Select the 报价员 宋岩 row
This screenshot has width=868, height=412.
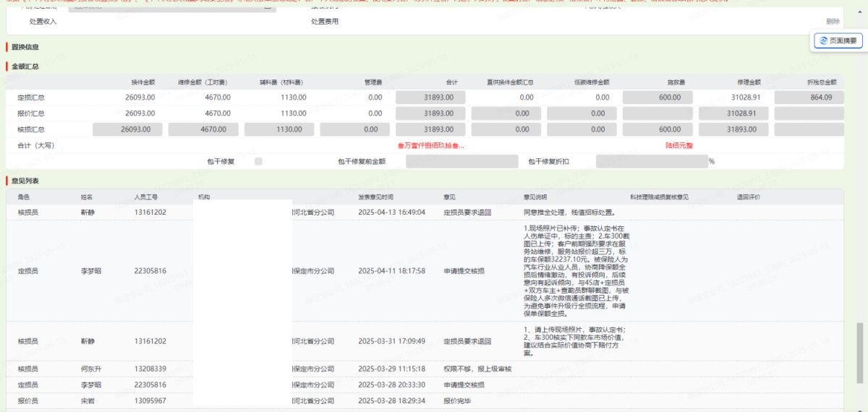[x=391, y=400]
